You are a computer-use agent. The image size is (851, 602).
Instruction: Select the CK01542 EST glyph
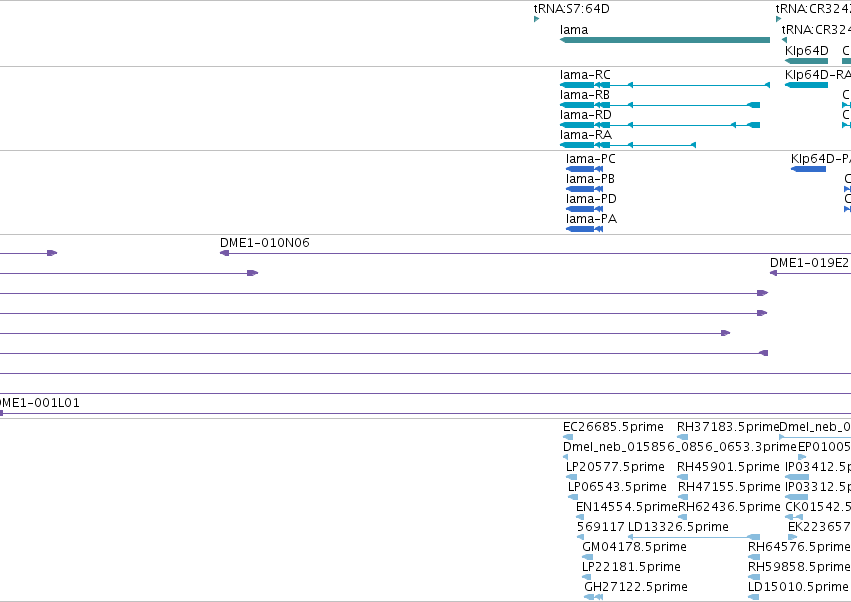coord(793,517)
